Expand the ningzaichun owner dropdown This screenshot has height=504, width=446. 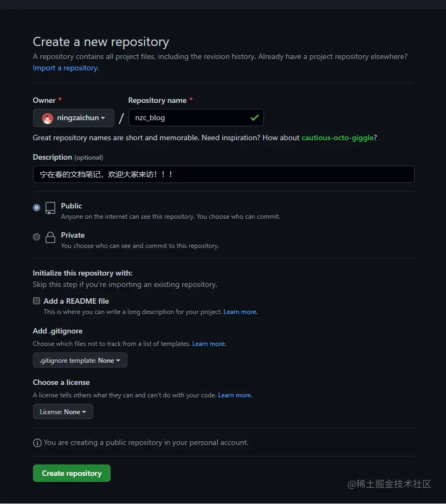pos(73,117)
